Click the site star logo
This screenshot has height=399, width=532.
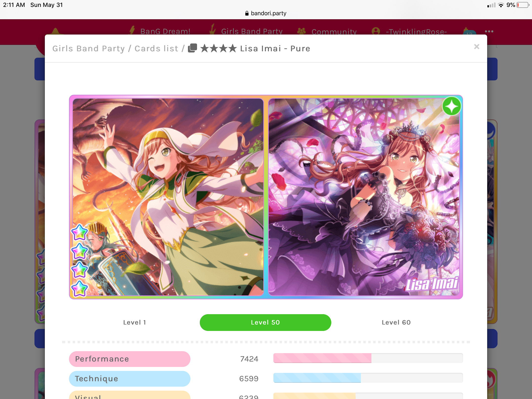click(x=55, y=31)
